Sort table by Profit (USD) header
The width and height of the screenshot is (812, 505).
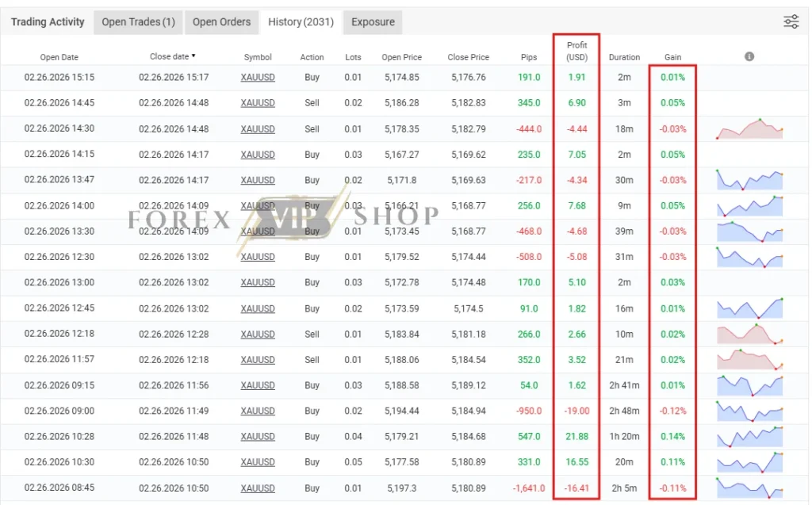(x=577, y=51)
